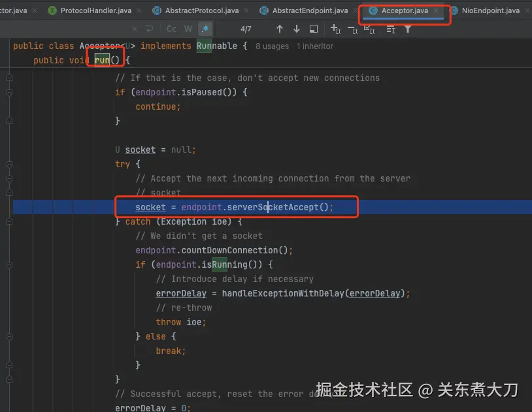532x412 pixels.
Task: Close the Acceptor.java tab
Action: pyautogui.click(x=436, y=11)
